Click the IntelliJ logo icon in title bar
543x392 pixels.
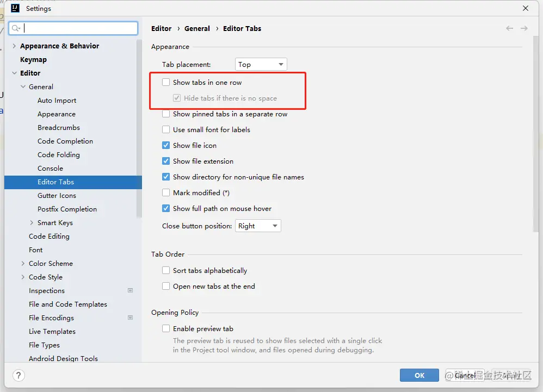click(15, 8)
